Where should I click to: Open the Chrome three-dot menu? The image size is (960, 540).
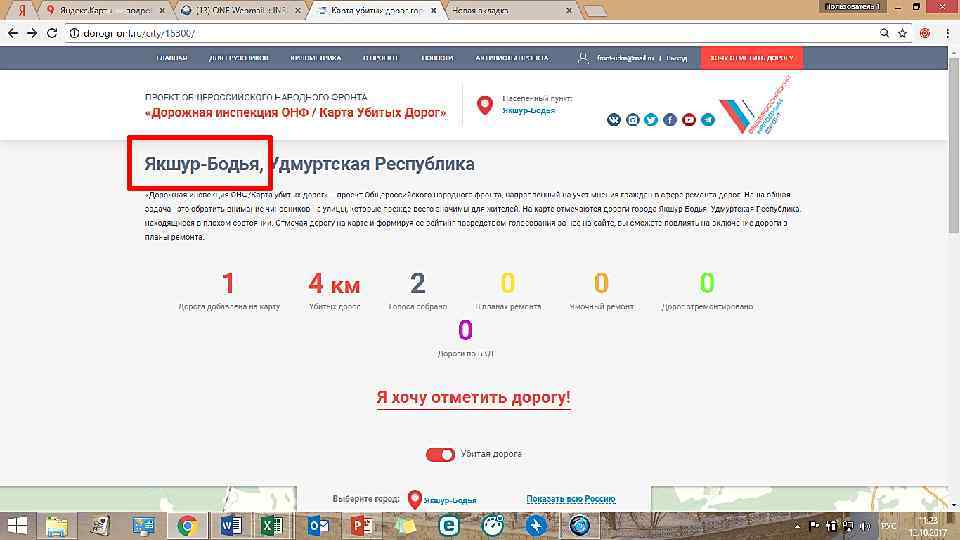[947, 33]
